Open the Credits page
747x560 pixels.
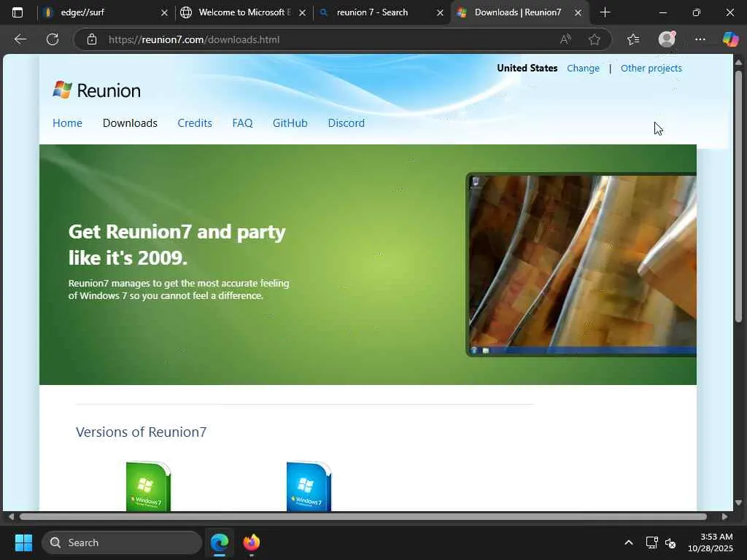tap(195, 122)
